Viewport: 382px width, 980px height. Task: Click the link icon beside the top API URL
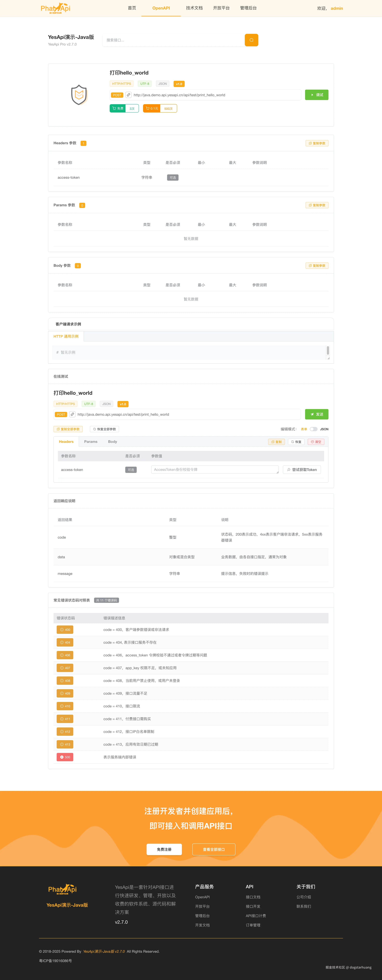[x=129, y=95]
